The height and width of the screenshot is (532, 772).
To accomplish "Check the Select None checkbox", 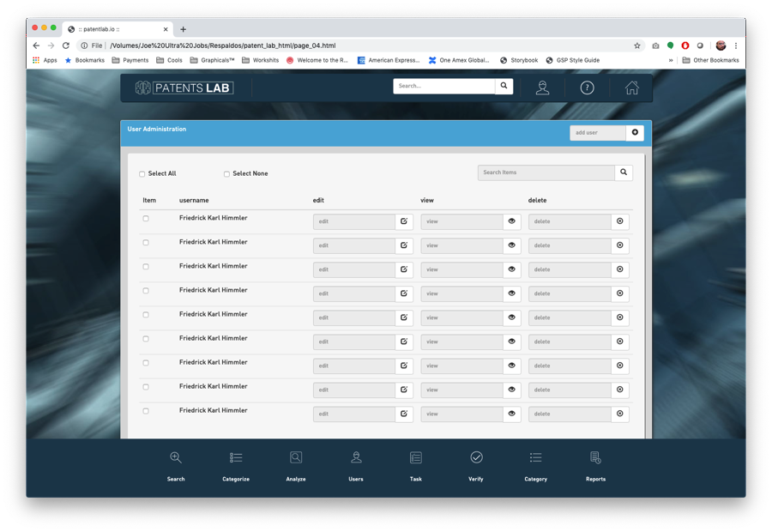I will click(x=226, y=174).
